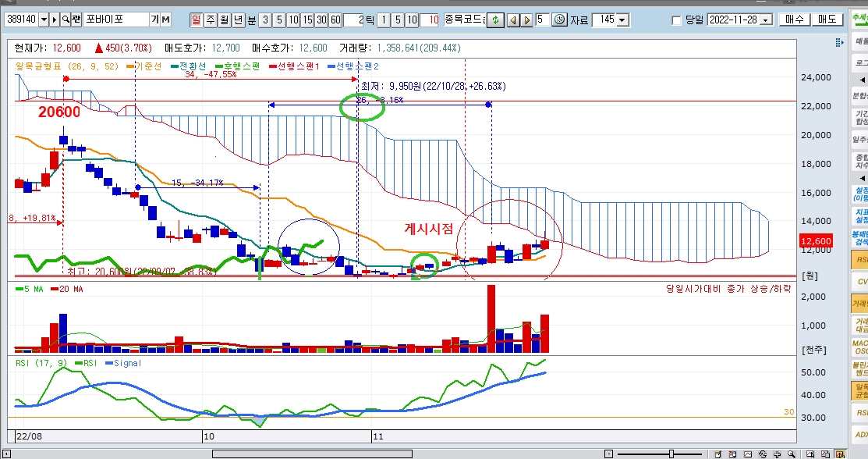The width and height of the screenshot is (868, 459).
Task: Open the 자료 count 145 dropdown
Action: (x=622, y=20)
